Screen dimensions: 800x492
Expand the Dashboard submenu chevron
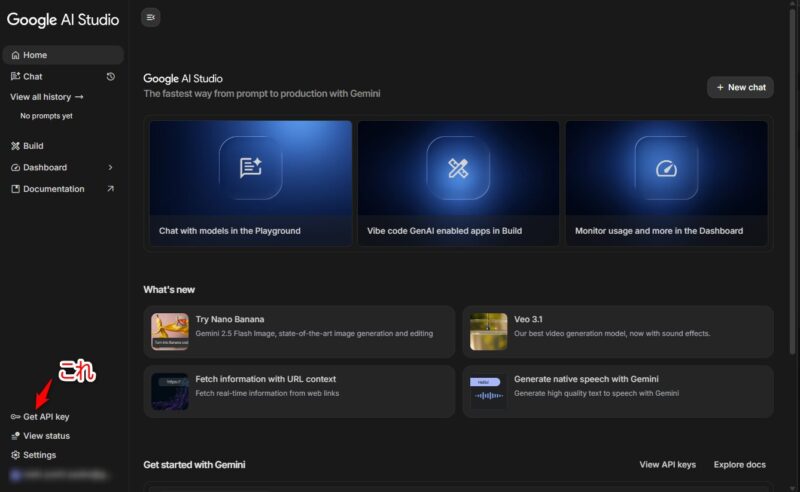click(x=111, y=167)
